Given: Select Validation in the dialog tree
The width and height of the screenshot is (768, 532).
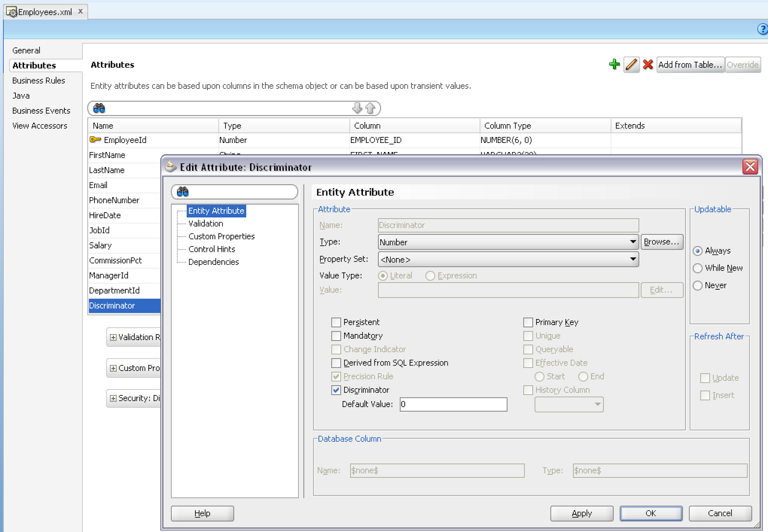Looking at the screenshot, I should point(206,224).
